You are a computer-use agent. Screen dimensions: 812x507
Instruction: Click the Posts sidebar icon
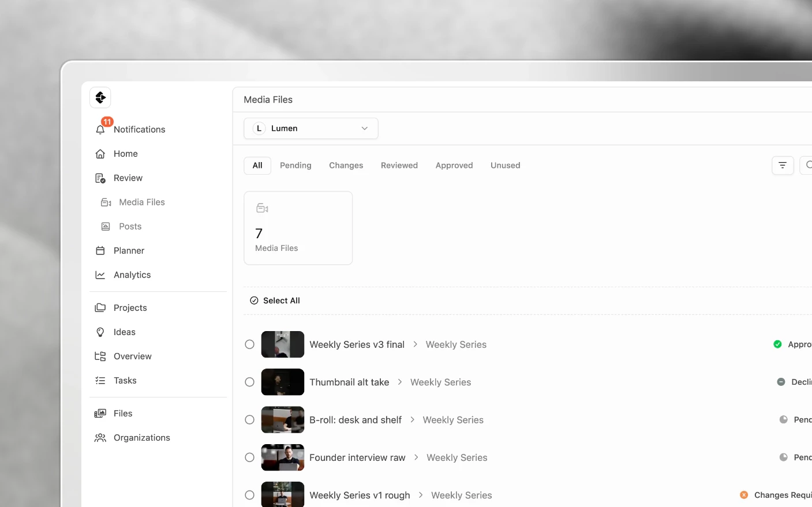point(106,227)
